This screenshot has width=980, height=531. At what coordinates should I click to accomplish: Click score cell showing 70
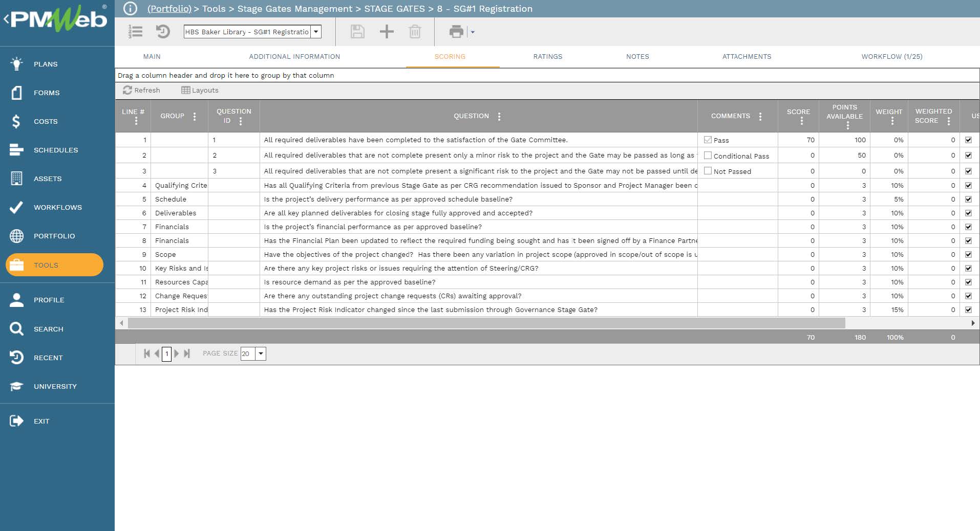coord(798,140)
